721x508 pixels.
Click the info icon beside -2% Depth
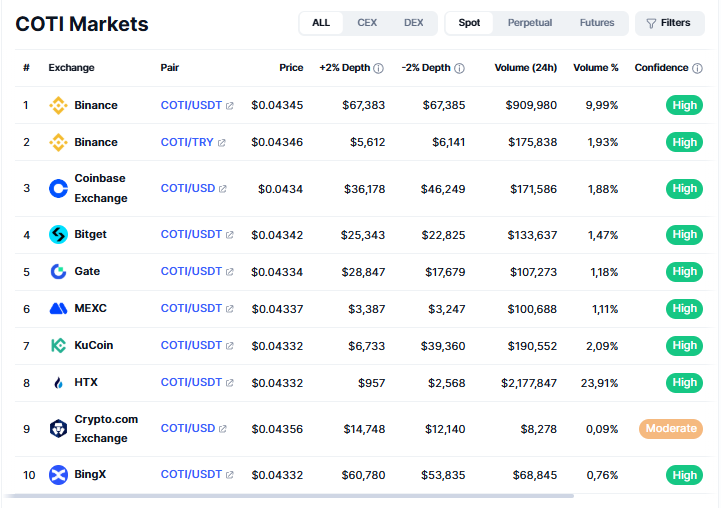(459, 68)
